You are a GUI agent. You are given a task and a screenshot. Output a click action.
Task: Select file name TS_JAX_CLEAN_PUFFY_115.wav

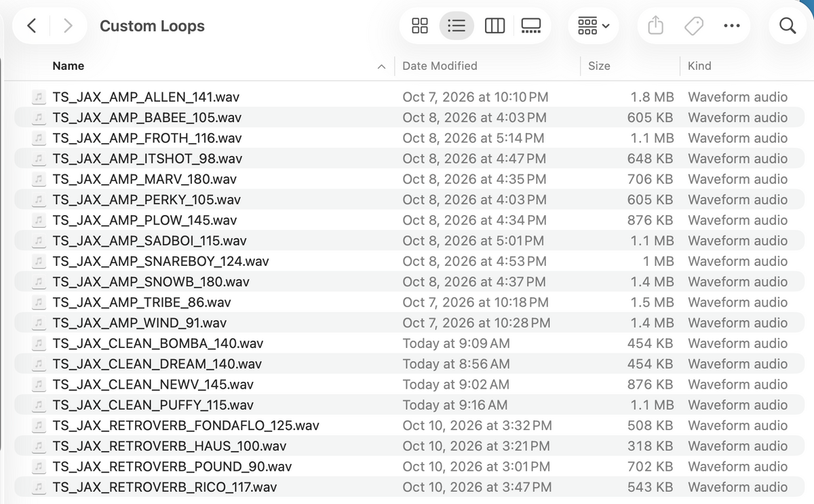153,405
